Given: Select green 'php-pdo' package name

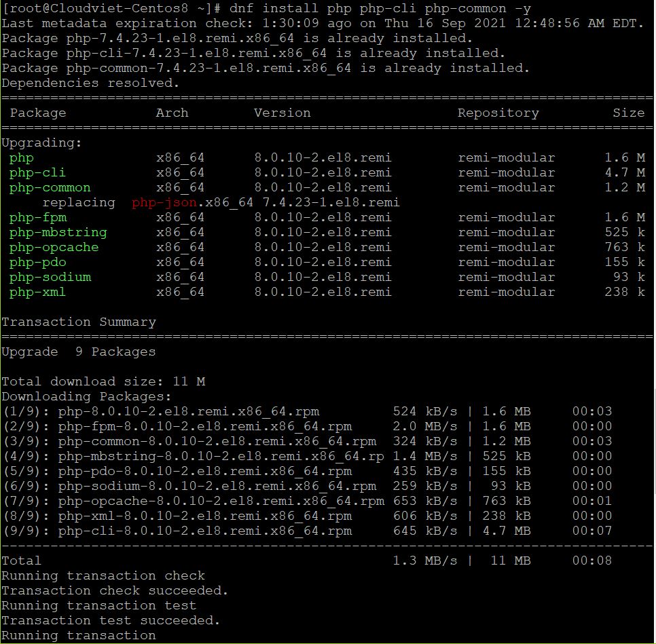Looking at the screenshot, I should click(x=38, y=263).
